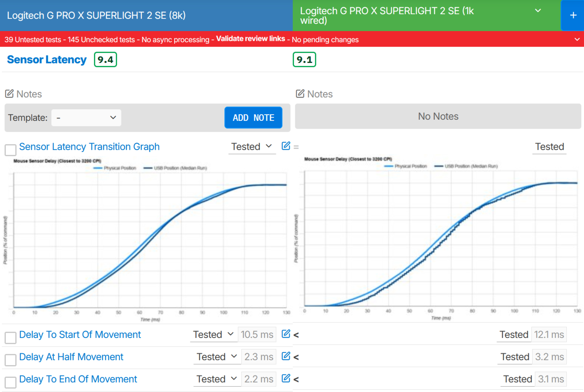Check the Delay To Start Of Movement checkbox
The width and height of the screenshot is (584, 392).
click(10, 338)
